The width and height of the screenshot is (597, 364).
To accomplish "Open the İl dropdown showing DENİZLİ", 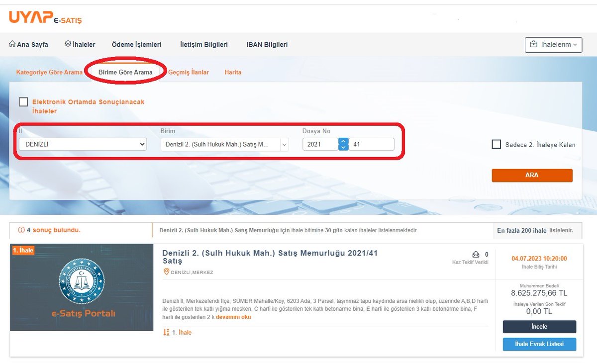I will pyautogui.click(x=83, y=144).
